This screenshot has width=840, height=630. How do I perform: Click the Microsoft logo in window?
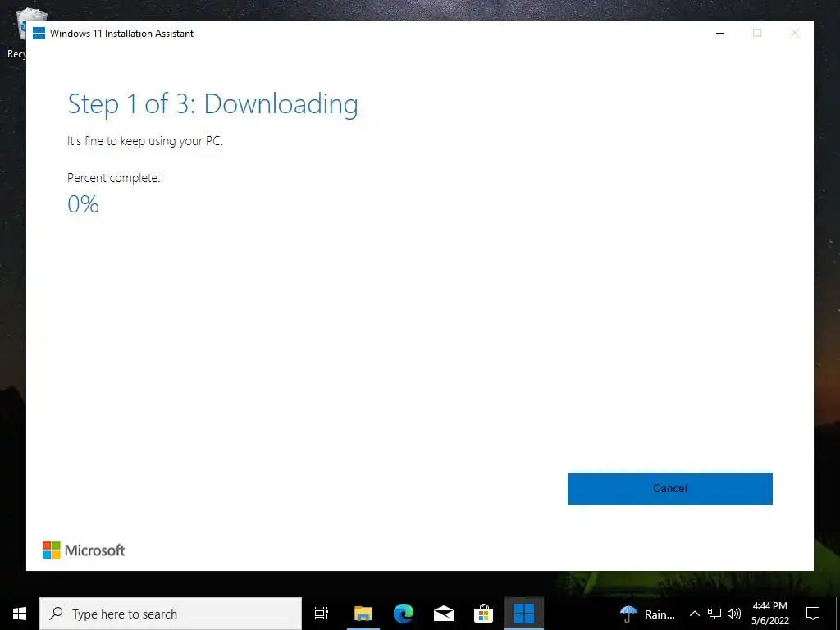point(84,550)
